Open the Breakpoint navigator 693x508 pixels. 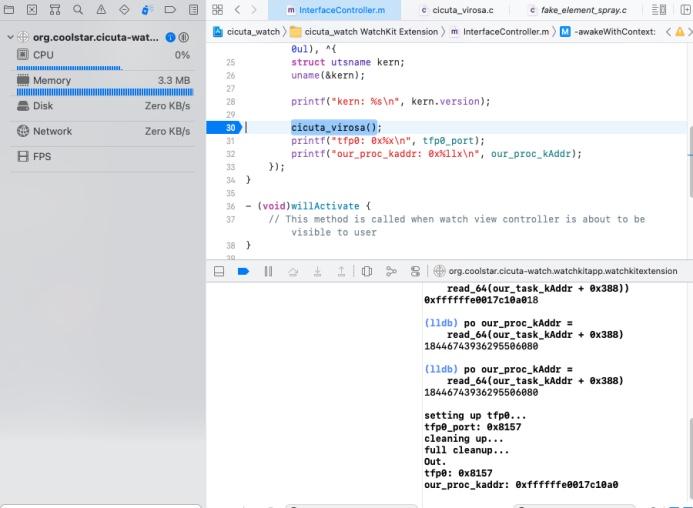168,10
